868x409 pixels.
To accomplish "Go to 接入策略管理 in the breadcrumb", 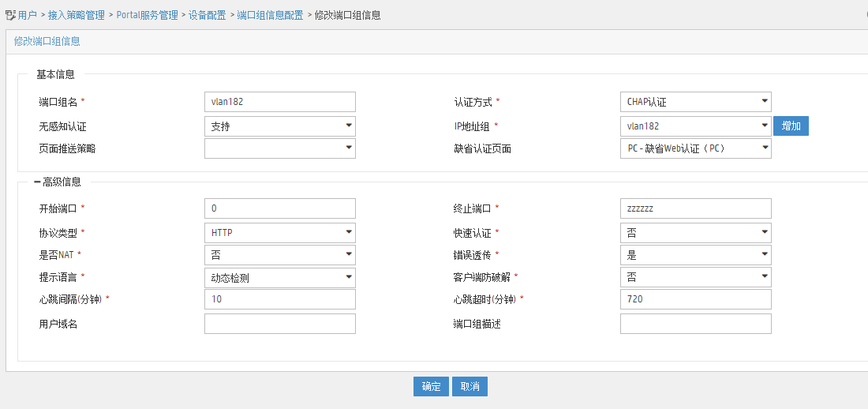I will [77, 15].
